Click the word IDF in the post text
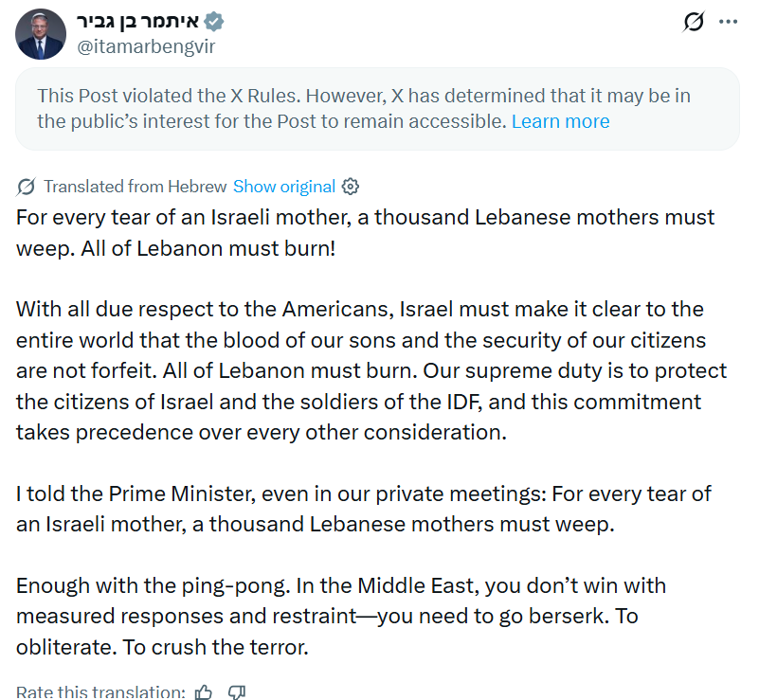The height and width of the screenshot is (700, 759). [x=464, y=402]
